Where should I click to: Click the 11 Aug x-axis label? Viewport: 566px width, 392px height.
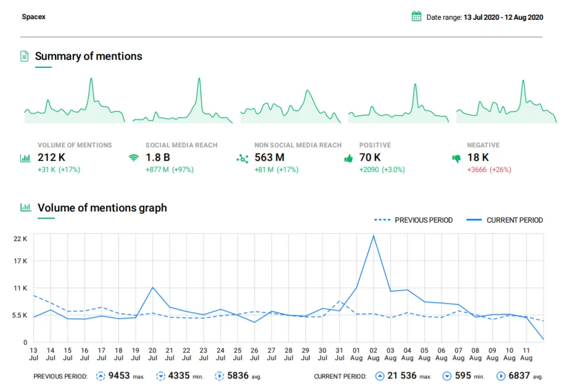(527, 354)
